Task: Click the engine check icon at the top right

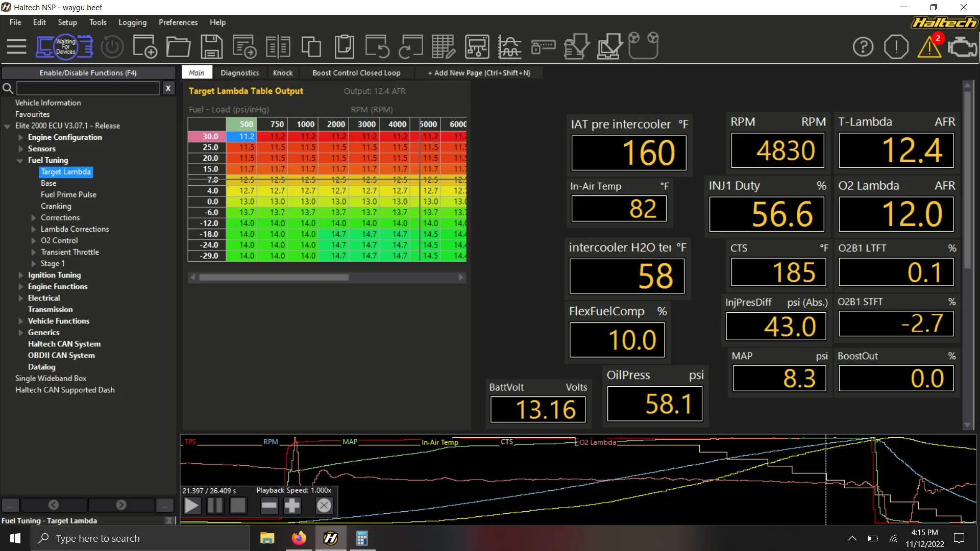Action: click(x=962, y=46)
